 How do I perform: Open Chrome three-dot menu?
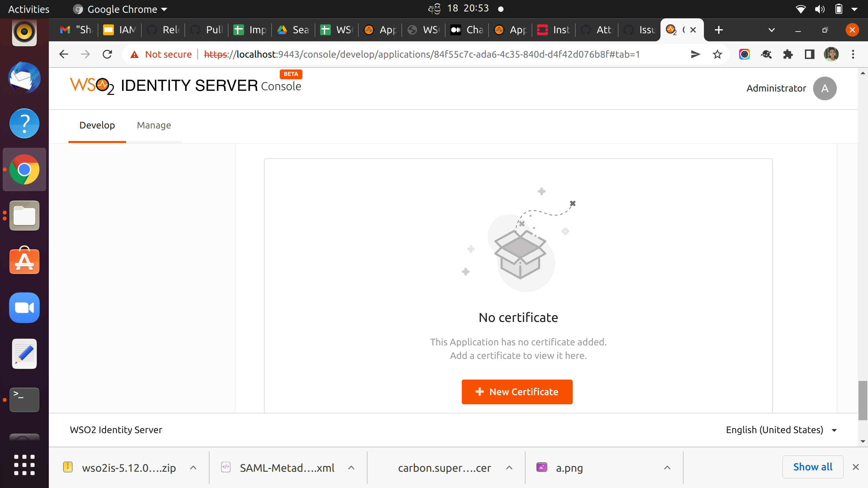(853, 54)
